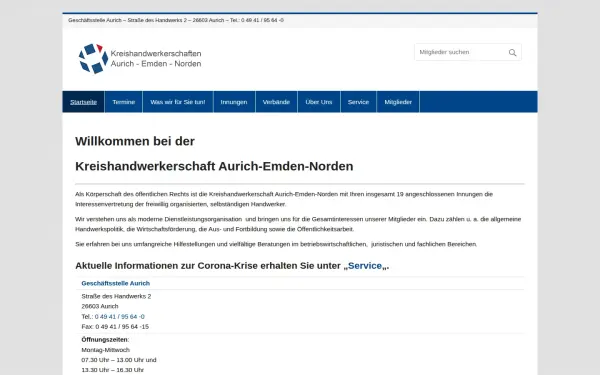600x375 pixels.
Task: Click 'Montag-Mittwoch' opening hours text
Action: point(106,350)
